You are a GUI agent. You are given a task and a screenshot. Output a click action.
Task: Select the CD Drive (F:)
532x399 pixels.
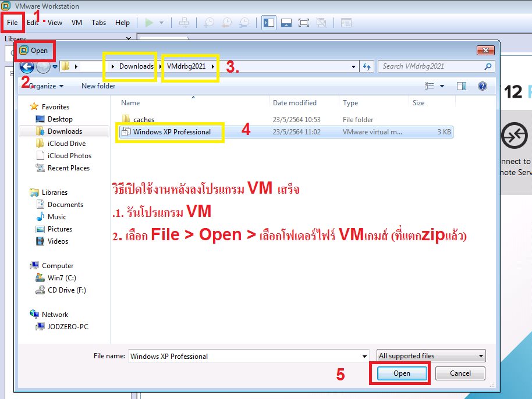click(66, 290)
